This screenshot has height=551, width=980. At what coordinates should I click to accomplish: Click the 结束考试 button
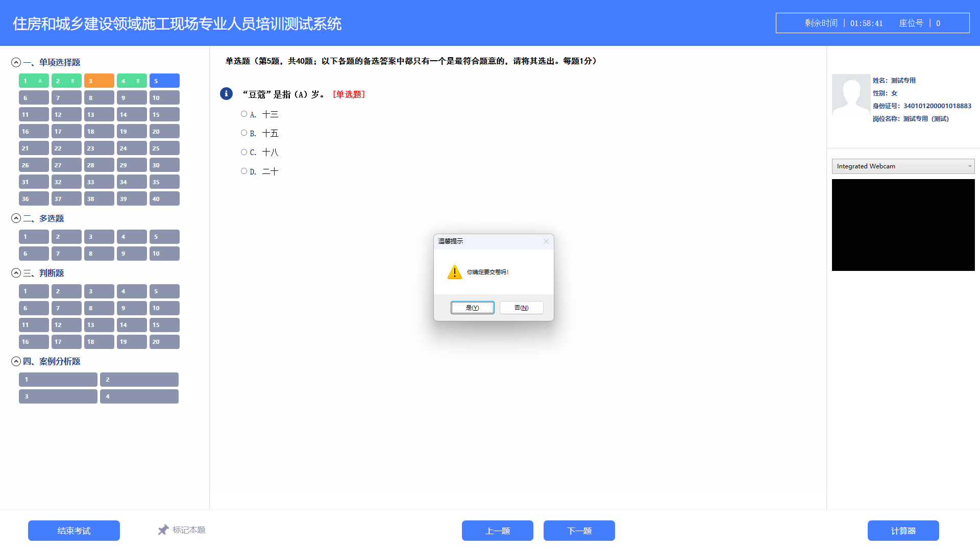pos(73,530)
